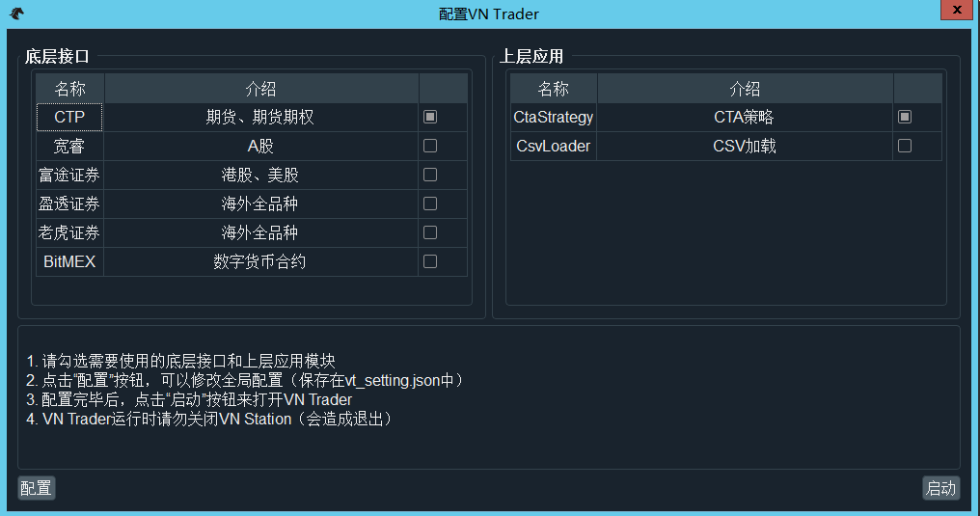The height and width of the screenshot is (516, 980).
Task: Enable the 盈透证券 gateway checkbox
Action: [430, 204]
